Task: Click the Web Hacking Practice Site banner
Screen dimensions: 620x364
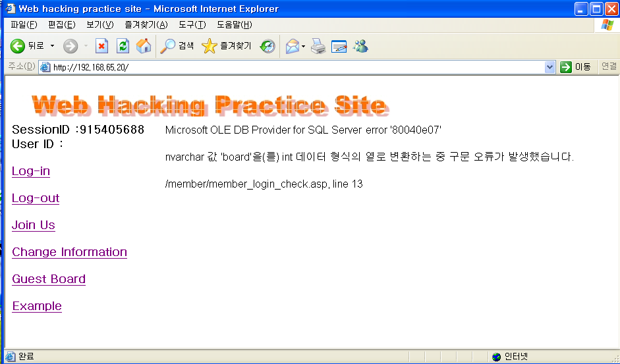Action: point(211,105)
